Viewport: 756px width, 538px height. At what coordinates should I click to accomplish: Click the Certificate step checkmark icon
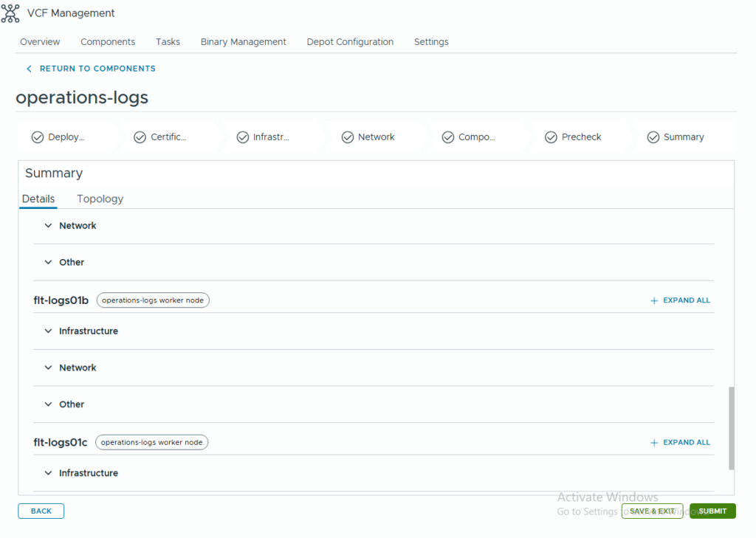(x=140, y=137)
